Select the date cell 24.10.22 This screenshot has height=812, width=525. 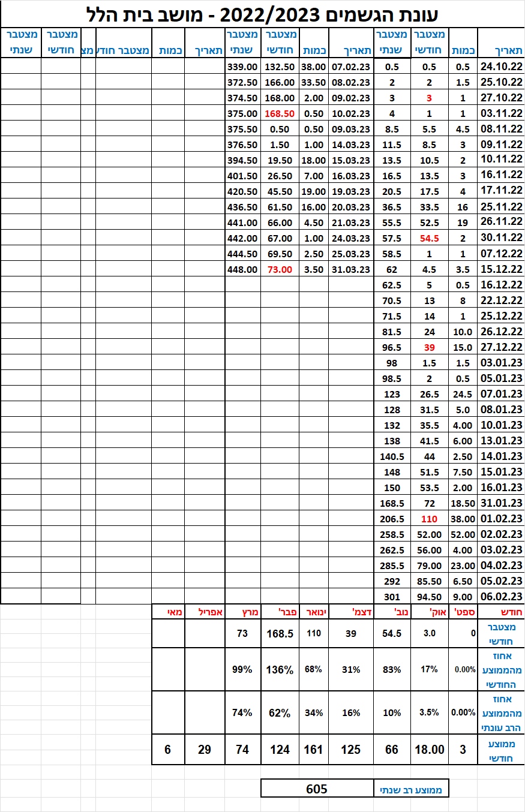[500, 67]
